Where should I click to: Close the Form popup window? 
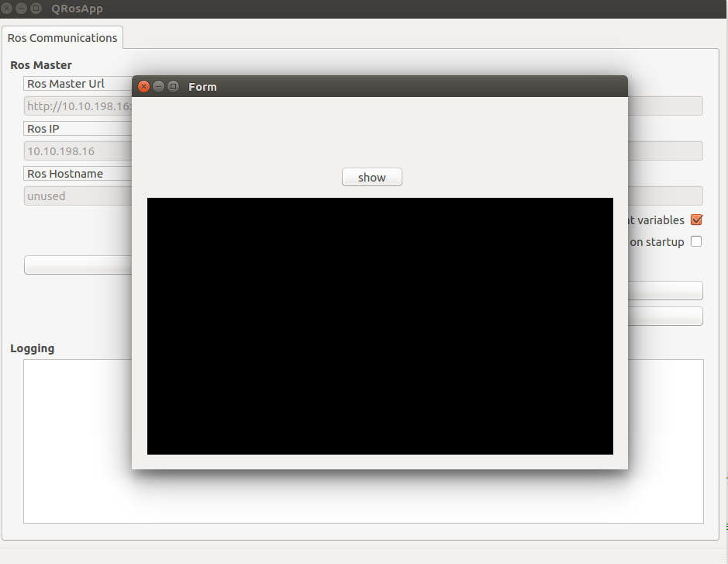[x=143, y=86]
